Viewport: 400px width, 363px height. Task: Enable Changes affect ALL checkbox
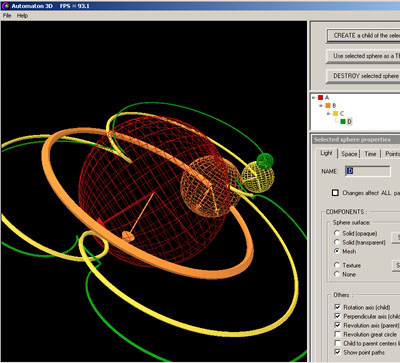(335, 193)
